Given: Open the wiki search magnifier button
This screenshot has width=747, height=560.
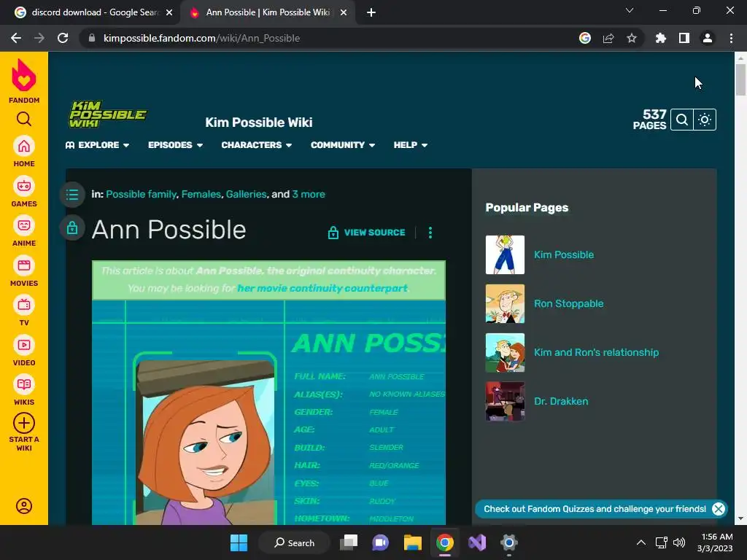Looking at the screenshot, I should click(x=682, y=120).
